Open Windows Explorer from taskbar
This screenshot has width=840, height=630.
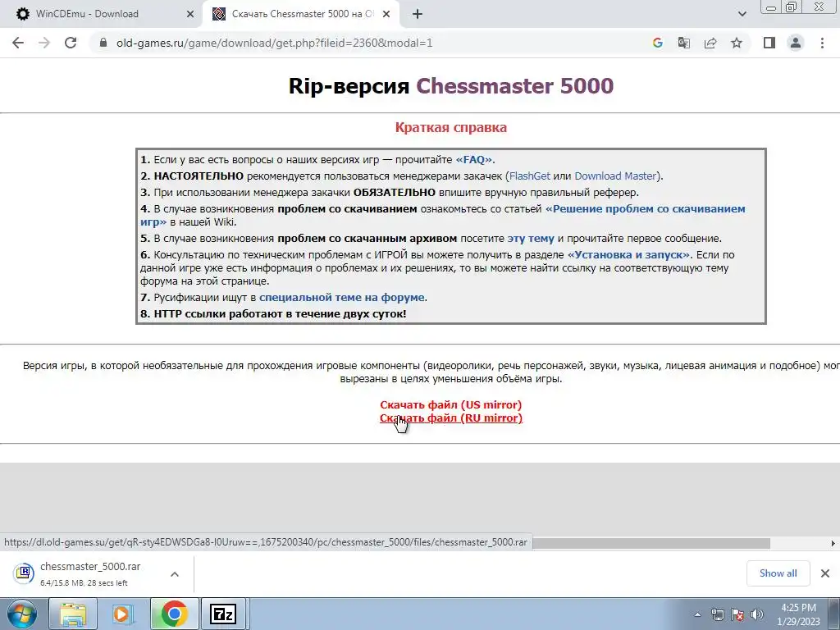pyautogui.click(x=73, y=614)
